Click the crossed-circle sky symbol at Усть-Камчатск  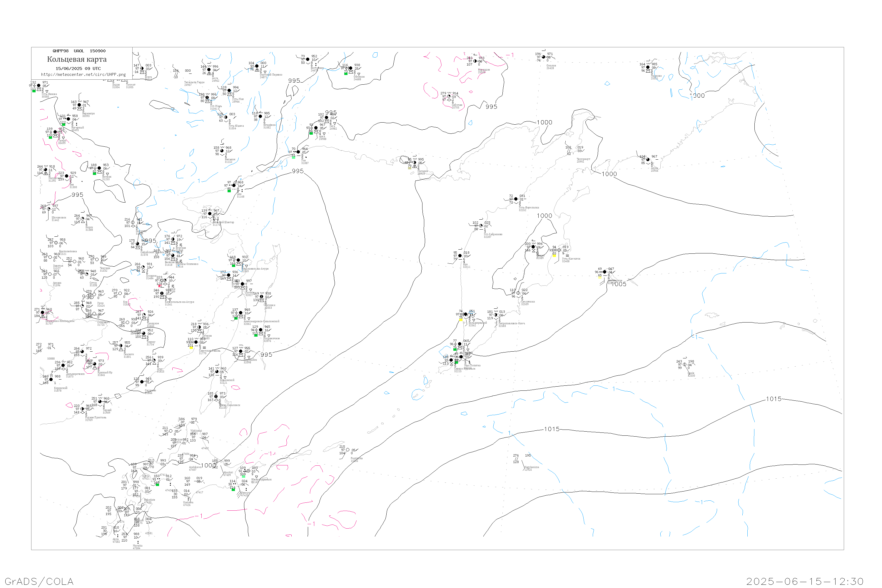(559, 250)
